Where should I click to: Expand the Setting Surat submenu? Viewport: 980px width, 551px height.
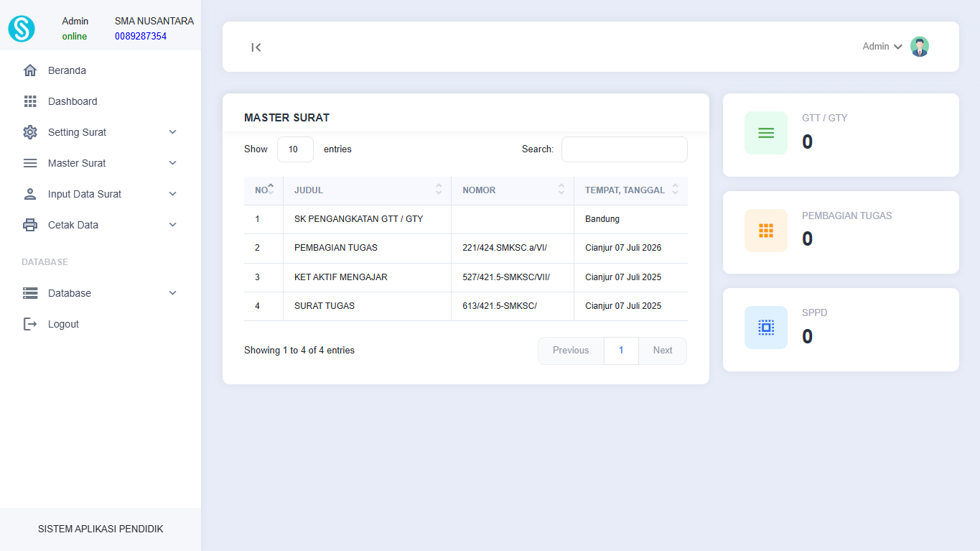101,132
